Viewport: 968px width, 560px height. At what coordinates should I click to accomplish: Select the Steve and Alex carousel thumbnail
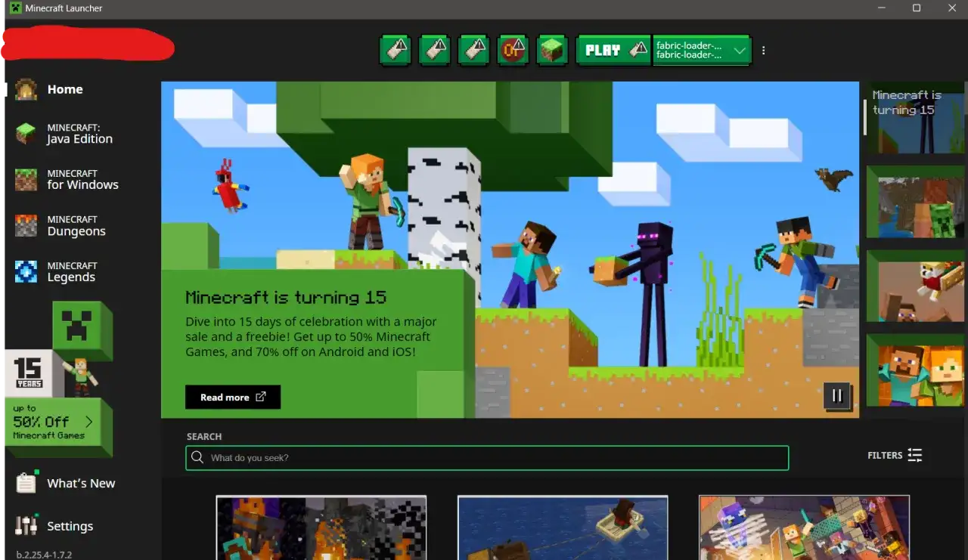[x=915, y=370]
